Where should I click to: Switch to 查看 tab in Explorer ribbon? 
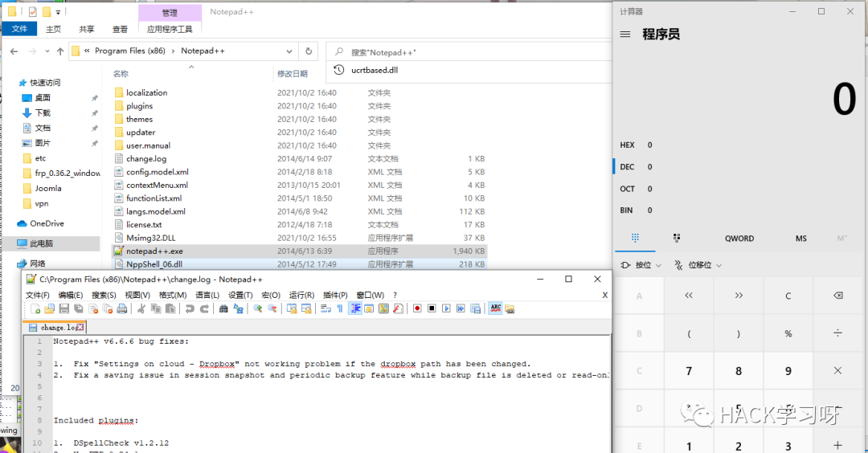120,29
